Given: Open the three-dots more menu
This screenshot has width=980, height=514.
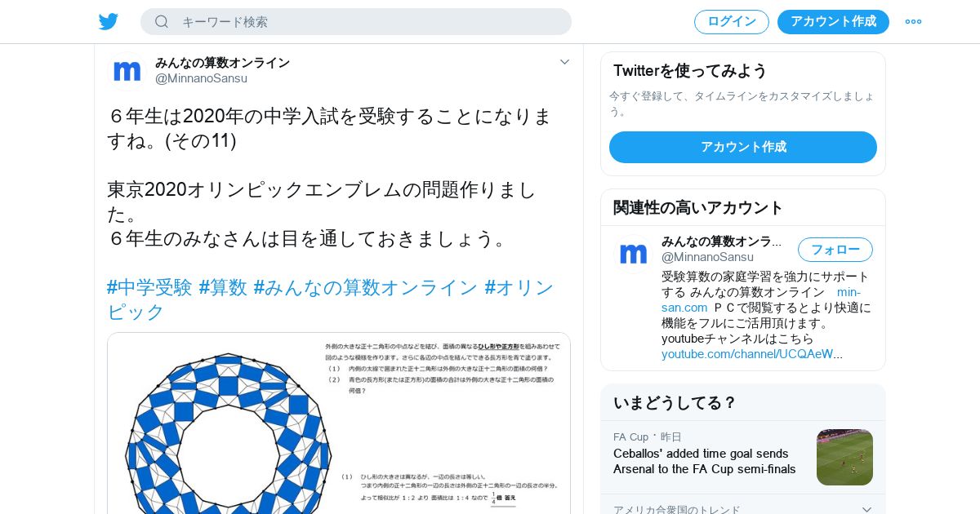Looking at the screenshot, I should [913, 22].
